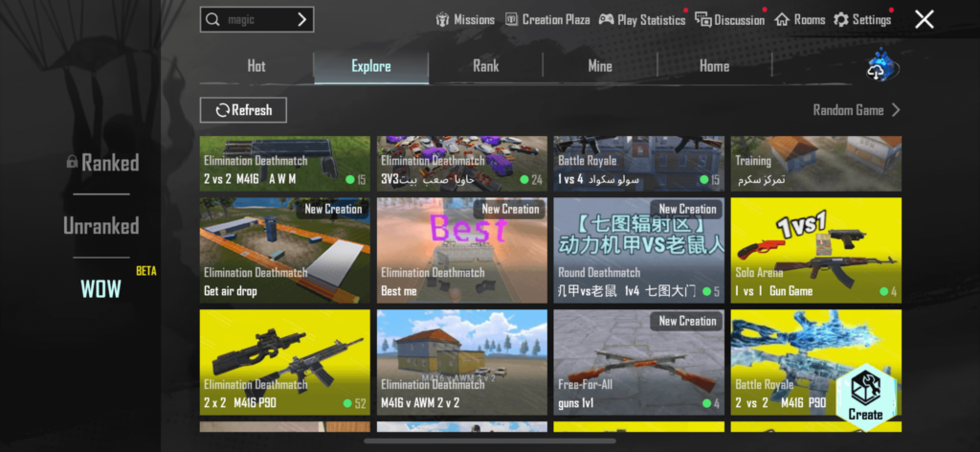Open the 3V3 Elimination Deathmatch car map
980x452 pixels.
point(462,164)
